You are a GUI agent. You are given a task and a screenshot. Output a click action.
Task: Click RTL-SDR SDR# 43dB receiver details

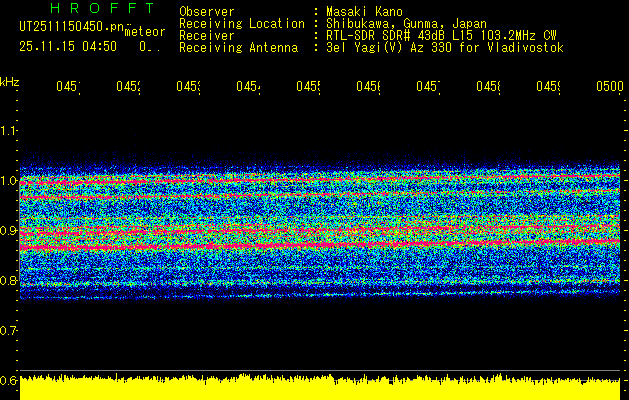(441, 36)
